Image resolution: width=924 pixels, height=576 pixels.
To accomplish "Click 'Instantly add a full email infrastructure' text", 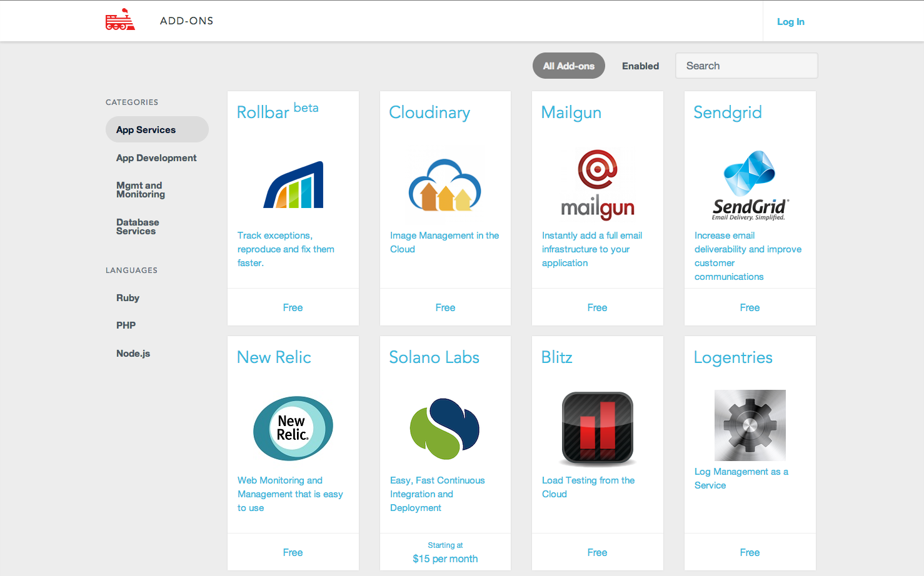I will [592, 249].
